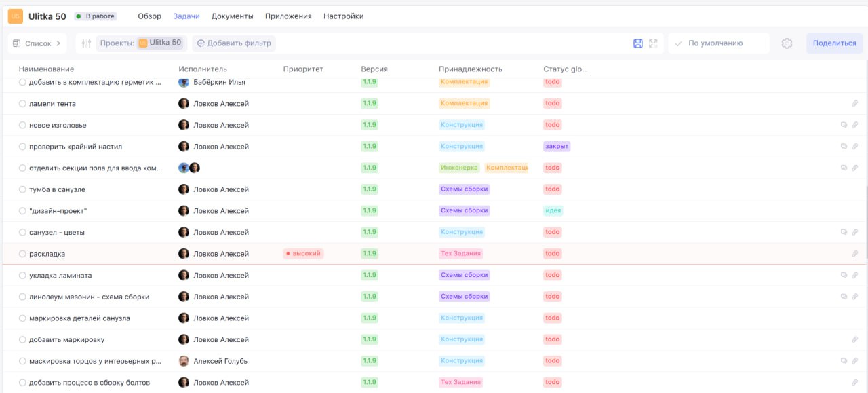Switch to the 'Документы' tab

pos(232,16)
